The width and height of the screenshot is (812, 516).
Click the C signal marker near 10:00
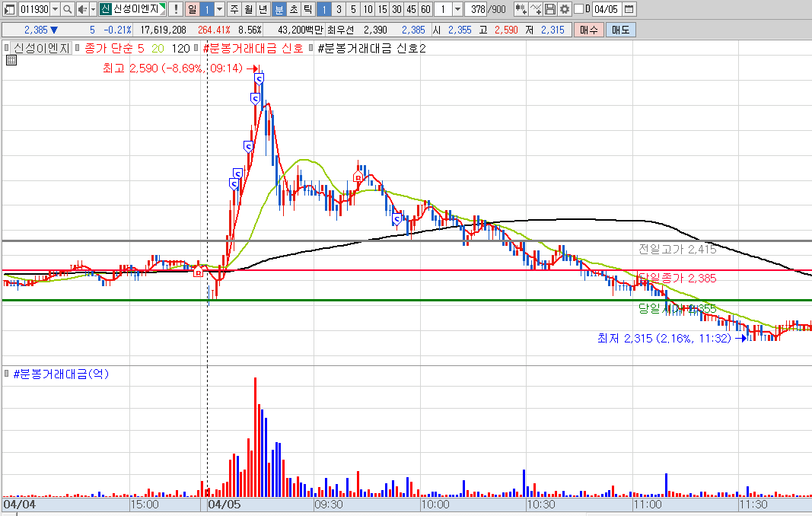(397, 220)
